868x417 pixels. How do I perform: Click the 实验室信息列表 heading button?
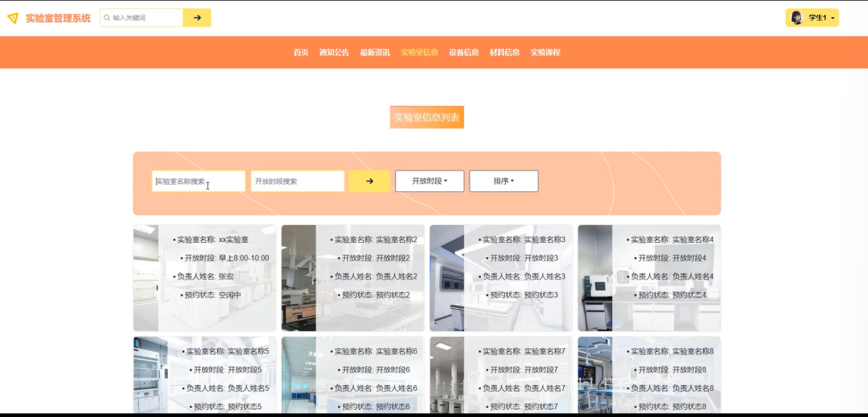pos(427,117)
